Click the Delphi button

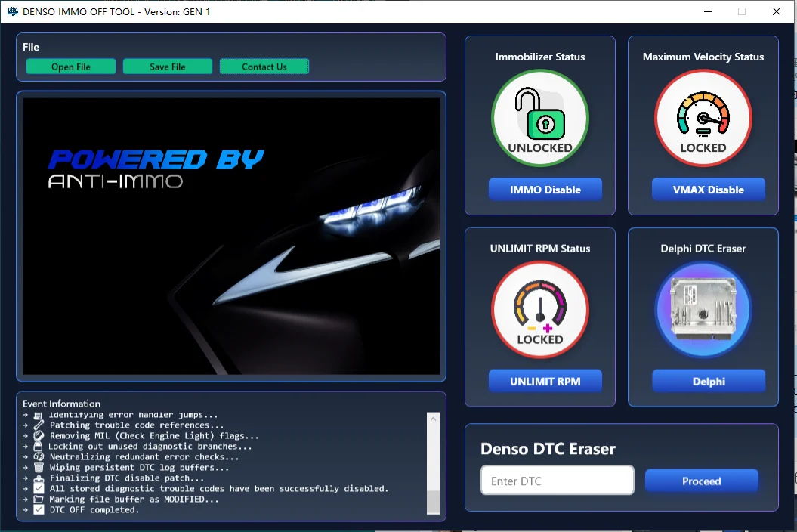click(708, 382)
